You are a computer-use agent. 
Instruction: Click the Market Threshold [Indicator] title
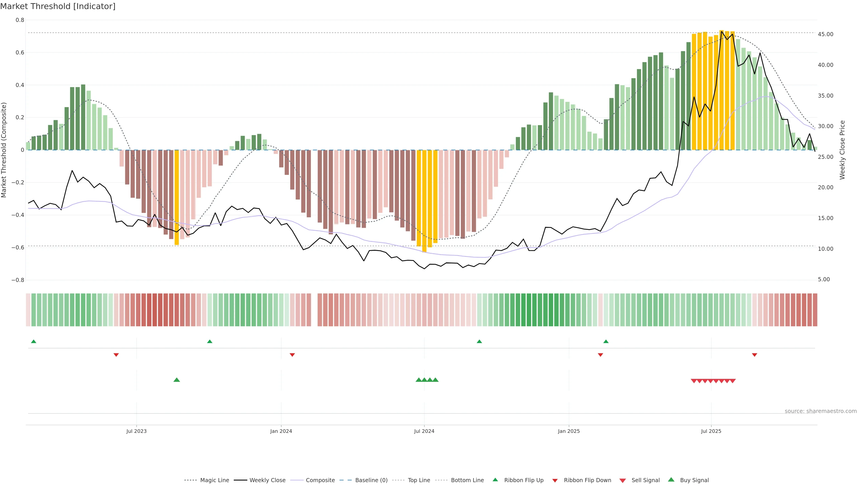pyautogui.click(x=58, y=6)
